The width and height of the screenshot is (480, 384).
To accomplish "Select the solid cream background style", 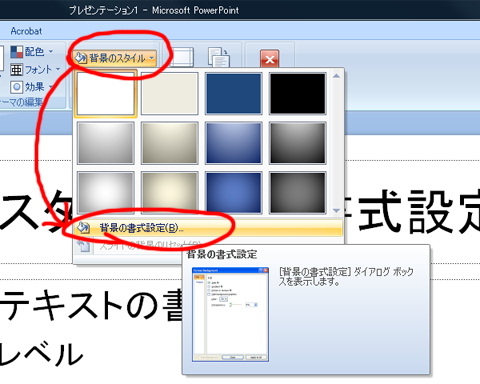I will tap(169, 94).
